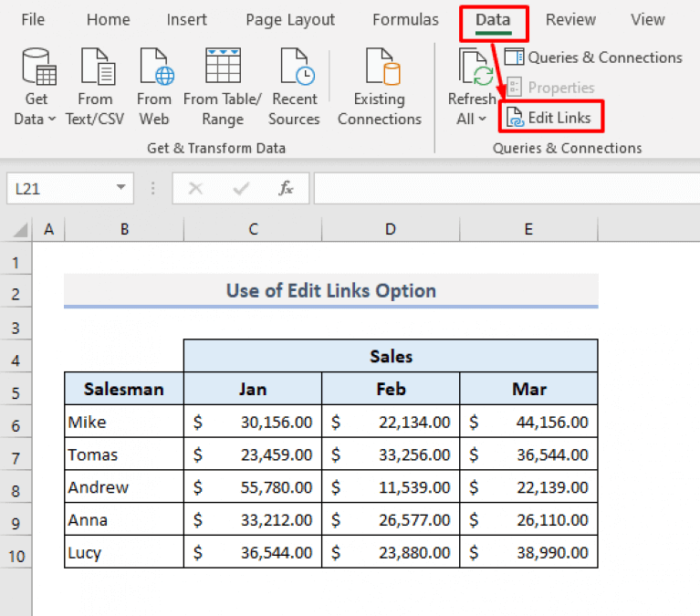The image size is (700, 616).
Task: Click inside the formula bar
Action: [x=502, y=189]
